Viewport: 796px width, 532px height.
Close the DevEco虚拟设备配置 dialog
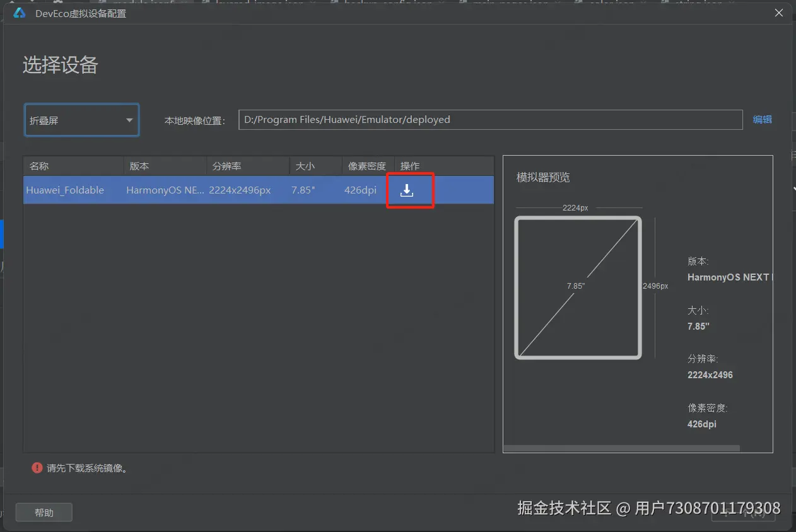pyautogui.click(x=779, y=13)
